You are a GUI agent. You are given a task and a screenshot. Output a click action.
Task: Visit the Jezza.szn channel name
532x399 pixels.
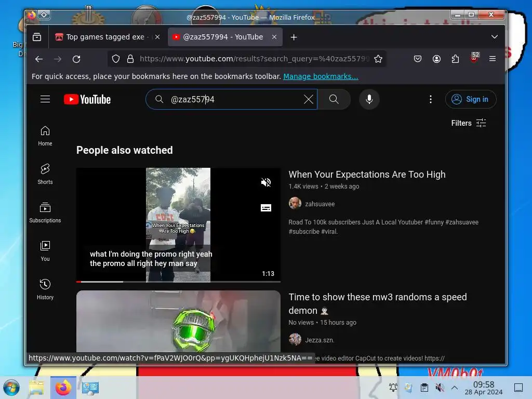pos(320,340)
